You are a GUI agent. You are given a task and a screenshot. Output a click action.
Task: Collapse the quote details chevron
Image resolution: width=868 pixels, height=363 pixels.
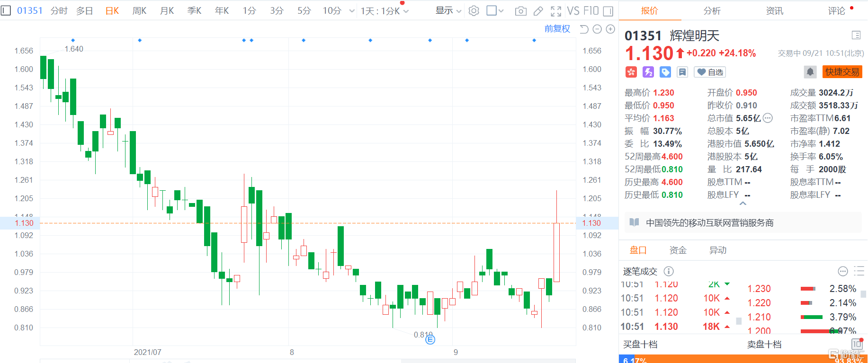[x=743, y=204]
